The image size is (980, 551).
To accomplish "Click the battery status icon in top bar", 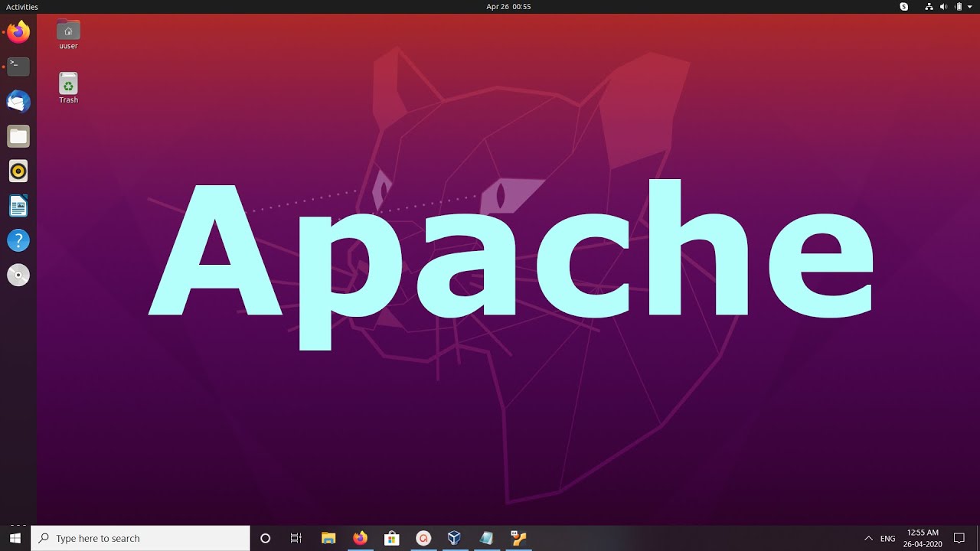I will pyautogui.click(x=958, y=7).
